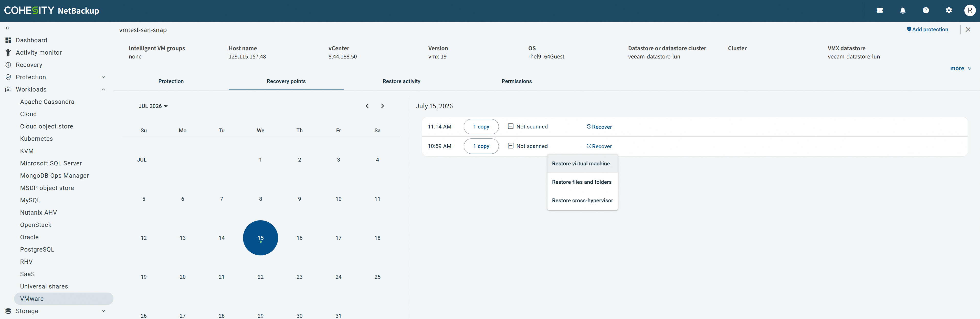Expand more VM details

click(x=960, y=69)
